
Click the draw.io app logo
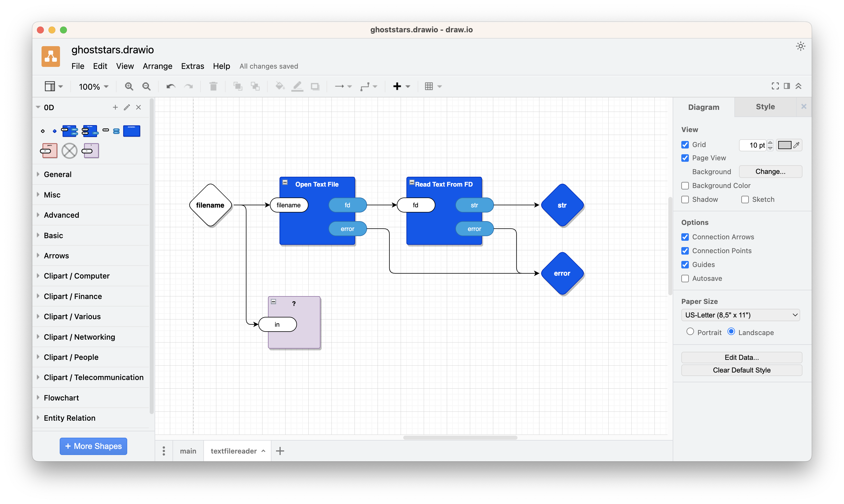pyautogui.click(x=51, y=57)
